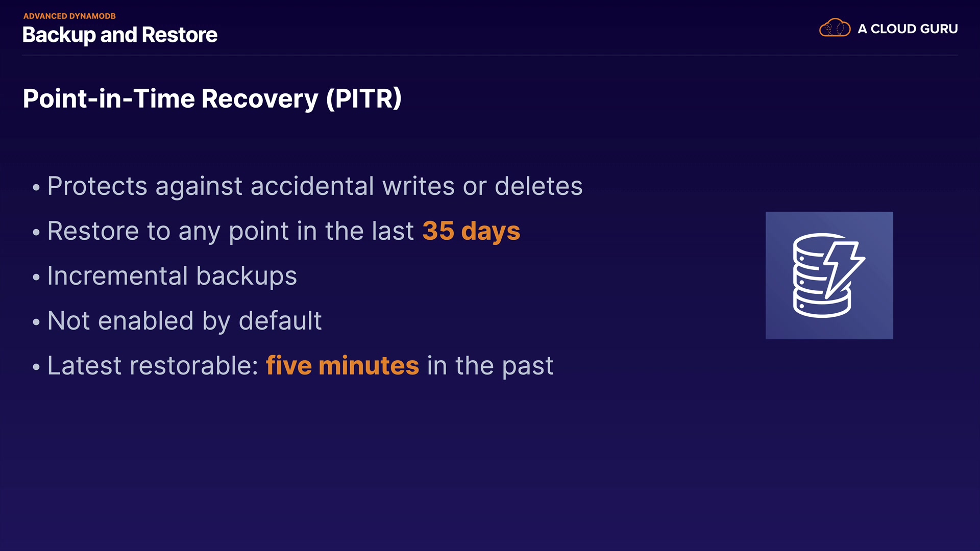Click the 'Protects against accidental writes or deletes' line
This screenshot has height=551, width=980.
click(x=314, y=186)
